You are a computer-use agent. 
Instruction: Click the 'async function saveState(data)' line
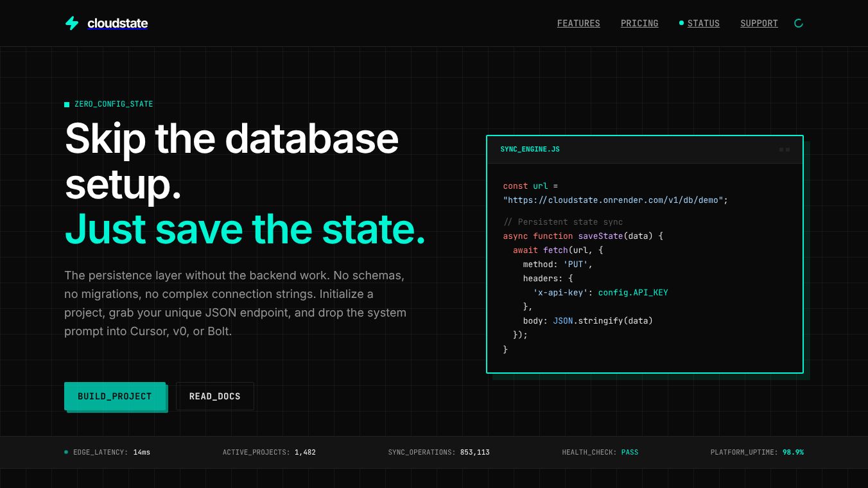583,236
